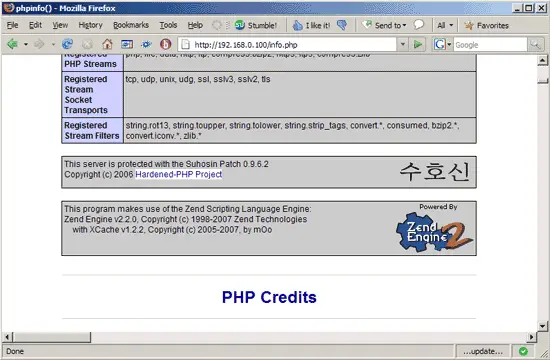Click the search magnifier button
Screen dimensions: 550x360
(535, 45)
